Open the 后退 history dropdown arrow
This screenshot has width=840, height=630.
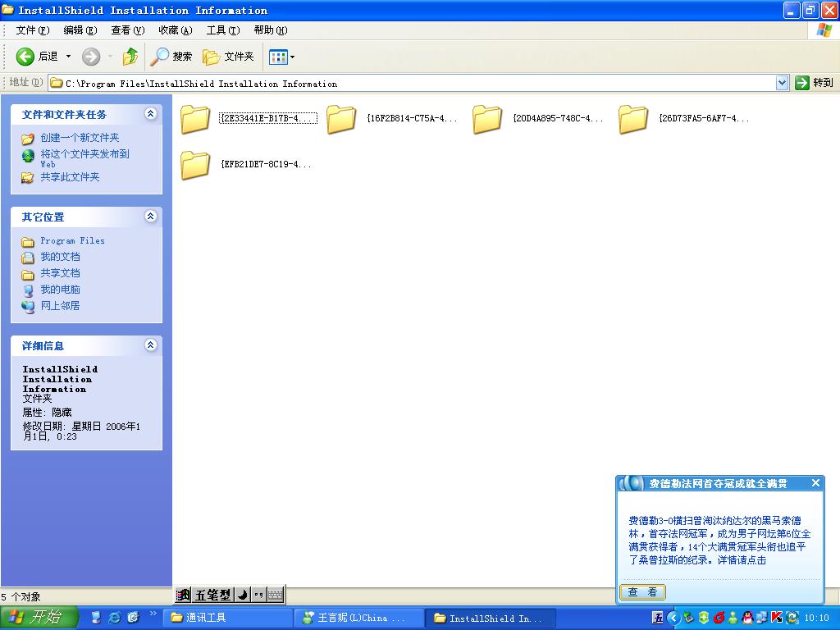pyautogui.click(x=69, y=57)
